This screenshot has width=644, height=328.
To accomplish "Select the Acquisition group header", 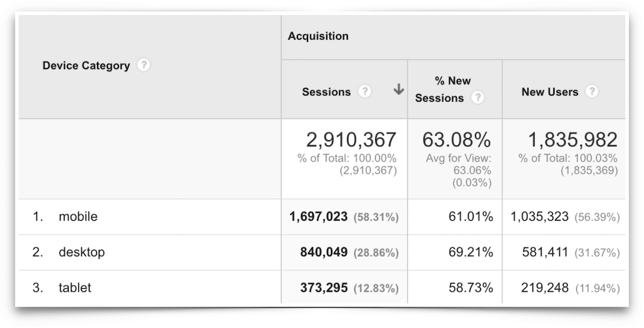I will click(318, 36).
